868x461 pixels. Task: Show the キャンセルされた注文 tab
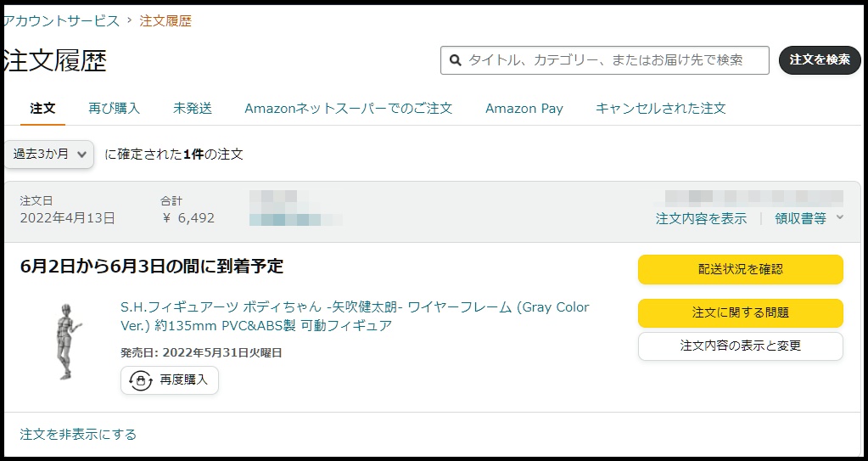click(x=660, y=109)
